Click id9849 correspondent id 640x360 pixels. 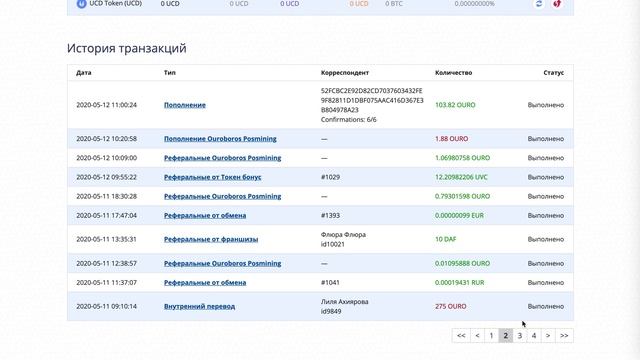[331, 311]
